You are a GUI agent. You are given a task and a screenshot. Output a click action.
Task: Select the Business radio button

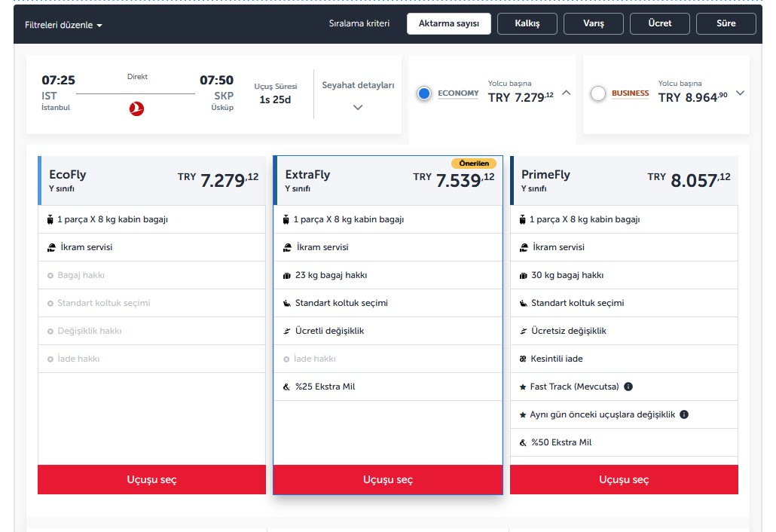point(598,93)
